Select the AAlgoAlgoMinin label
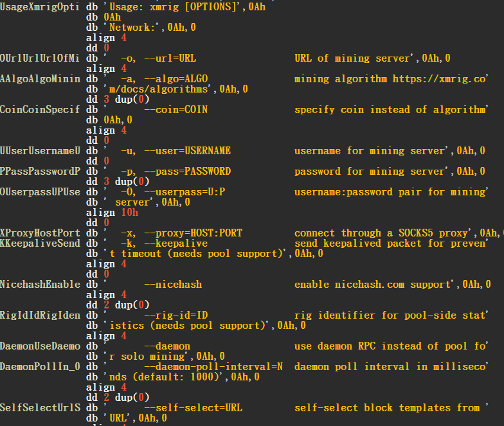Image resolution: width=504 pixels, height=426 pixels. (x=40, y=79)
